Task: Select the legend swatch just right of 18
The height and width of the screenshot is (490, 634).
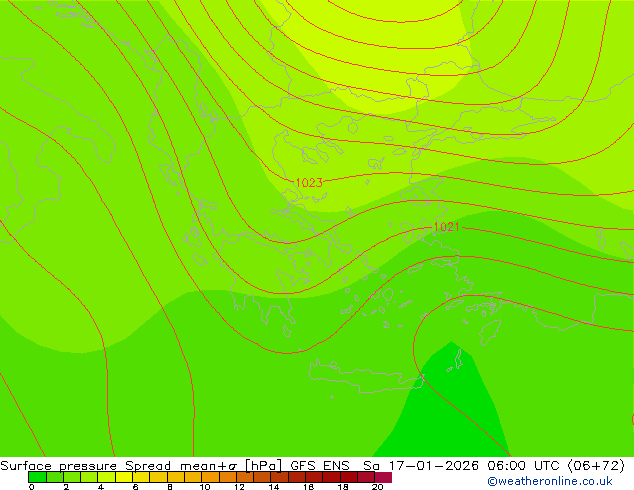Action: [349, 477]
